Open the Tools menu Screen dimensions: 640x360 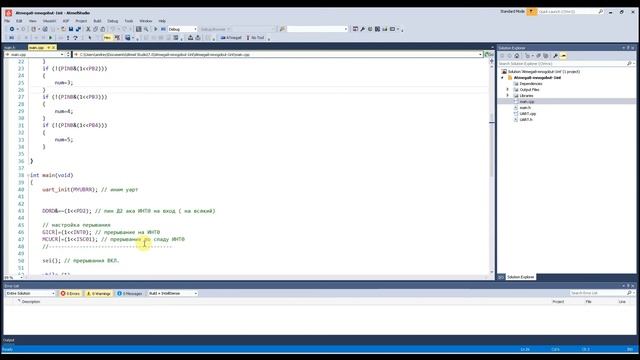click(x=129, y=21)
